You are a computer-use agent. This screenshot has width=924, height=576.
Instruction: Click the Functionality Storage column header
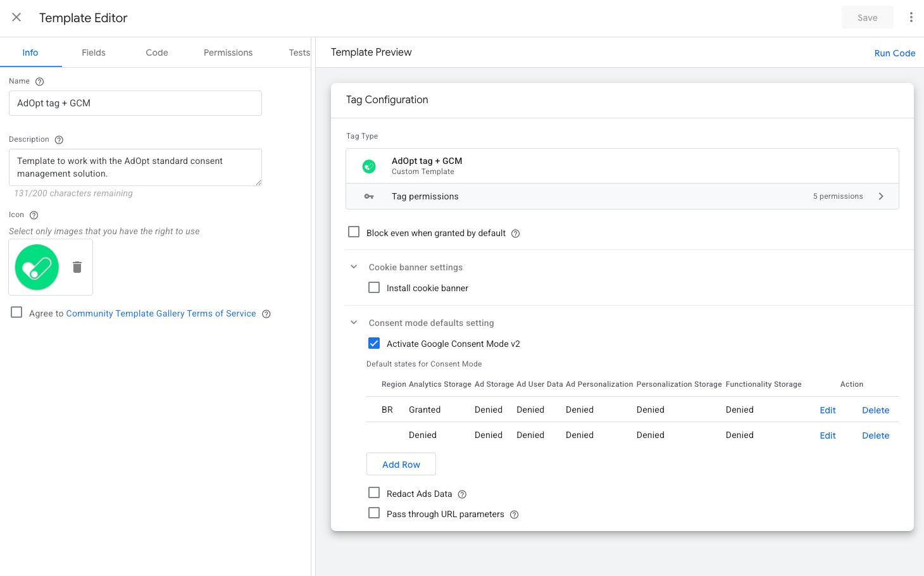pos(763,384)
